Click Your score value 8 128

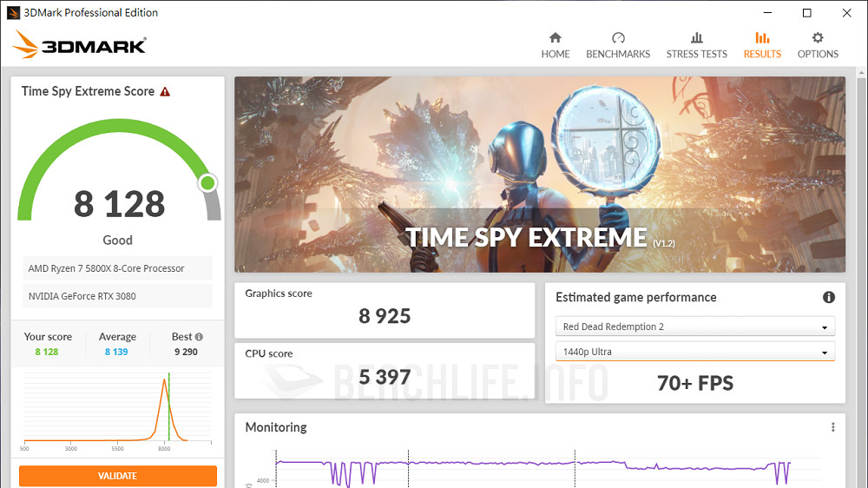coord(47,352)
